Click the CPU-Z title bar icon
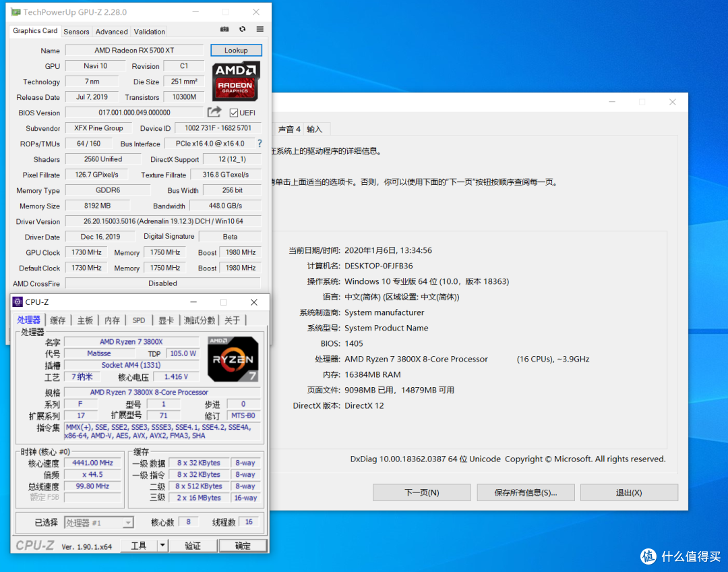Image resolution: width=728 pixels, height=572 pixels. coord(18,302)
